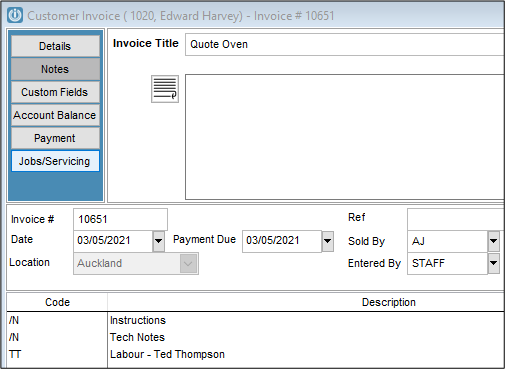505x369 pixels.
Task: Click the Invoice # field showing 10651
Action: pyautogui.click(x=120, y=219)
